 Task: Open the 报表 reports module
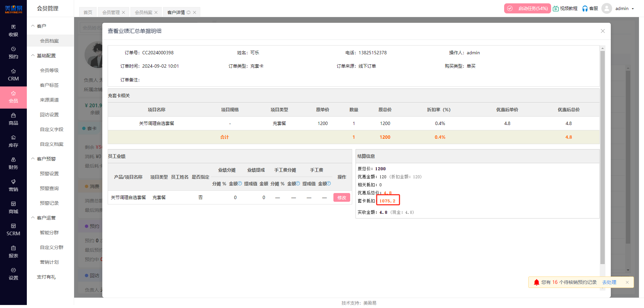pos(13,252)
